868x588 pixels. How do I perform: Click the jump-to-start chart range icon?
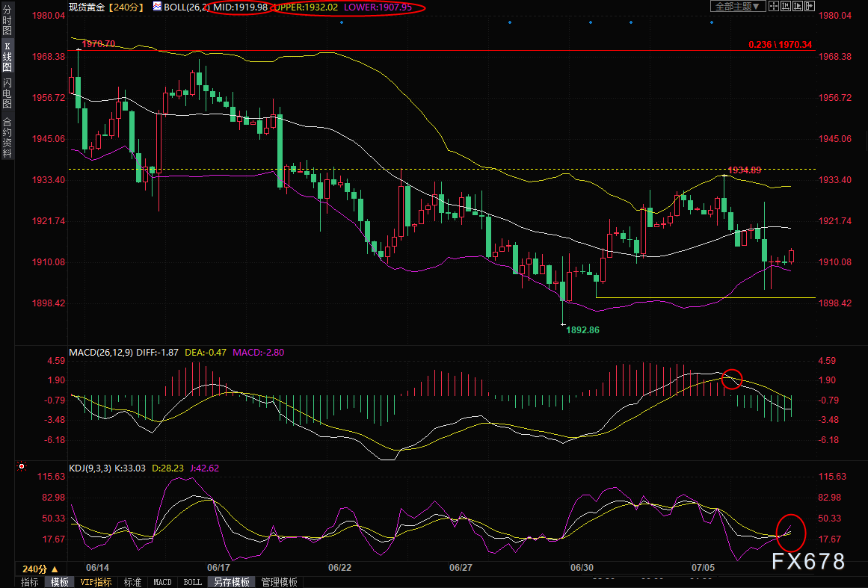786,6
